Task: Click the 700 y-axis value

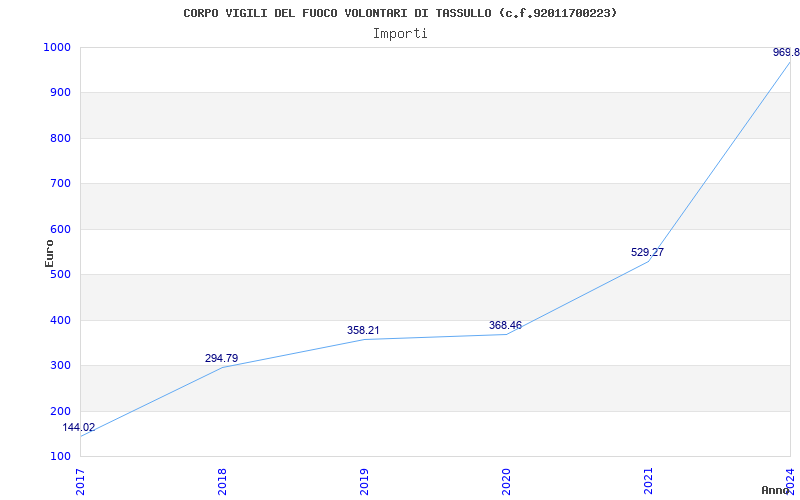Action: pos(60,184)
